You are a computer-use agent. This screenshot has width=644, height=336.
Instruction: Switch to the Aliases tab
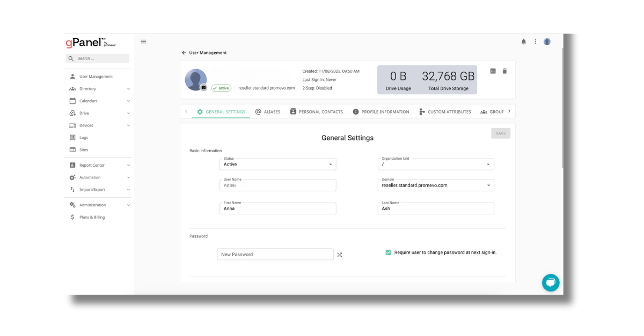coord(268,111)
